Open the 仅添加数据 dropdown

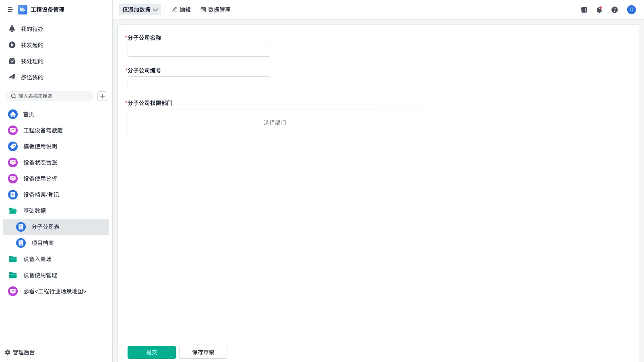coord(140,10)
